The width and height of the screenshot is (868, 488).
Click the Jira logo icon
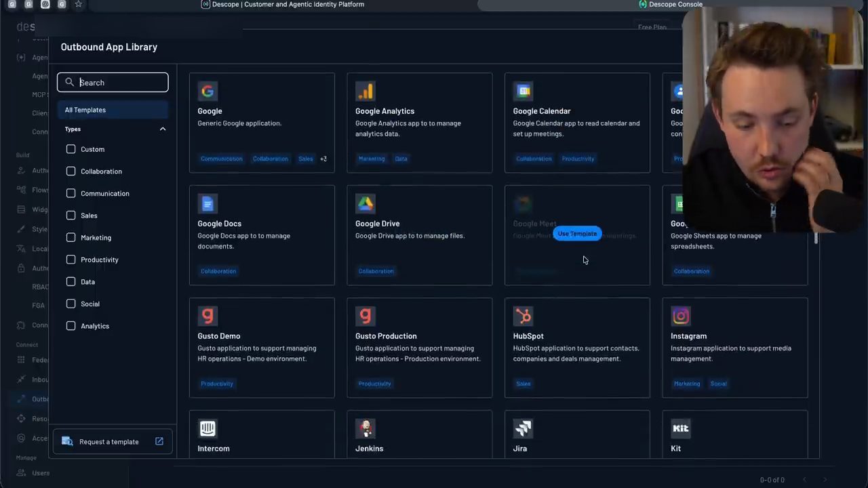(523, 428)
